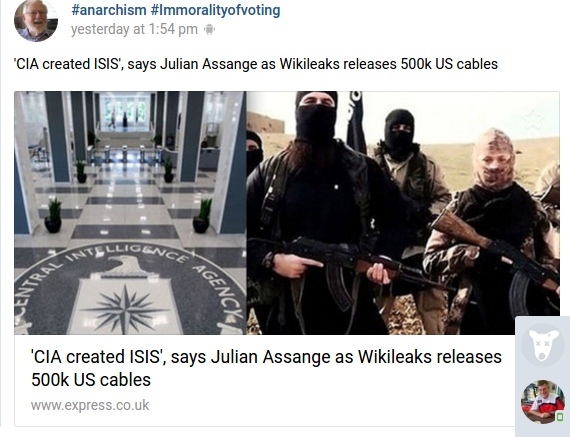Viewport: 570px width, 437px height.
Task: Open the post author's profile picture
Action: [x=36, y=20]
